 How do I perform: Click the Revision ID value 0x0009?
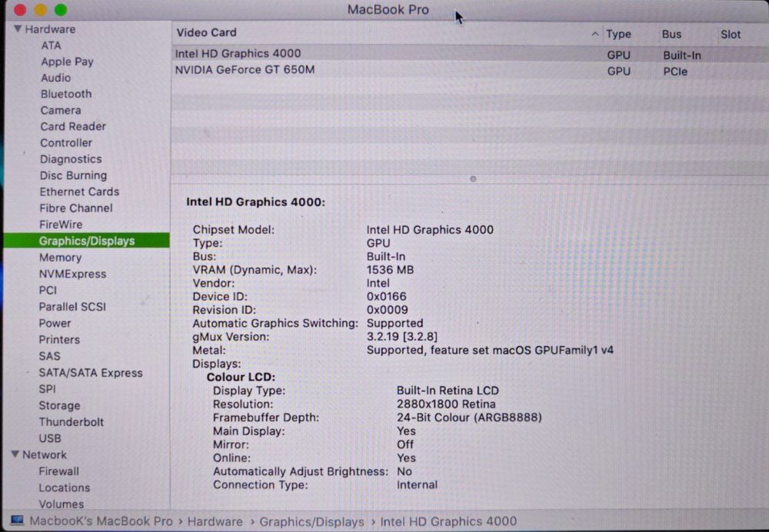387,310
